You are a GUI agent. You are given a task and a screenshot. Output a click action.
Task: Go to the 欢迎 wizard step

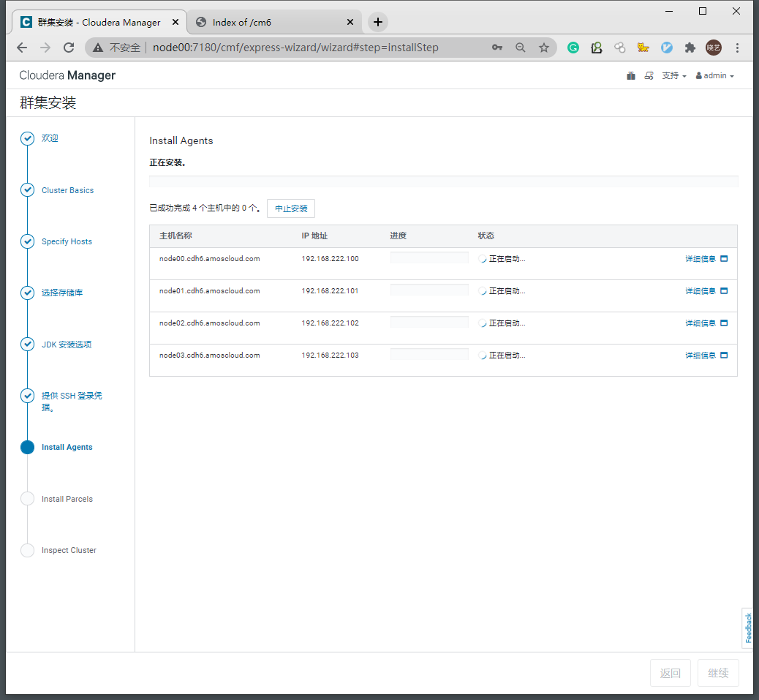coord(50,138)
